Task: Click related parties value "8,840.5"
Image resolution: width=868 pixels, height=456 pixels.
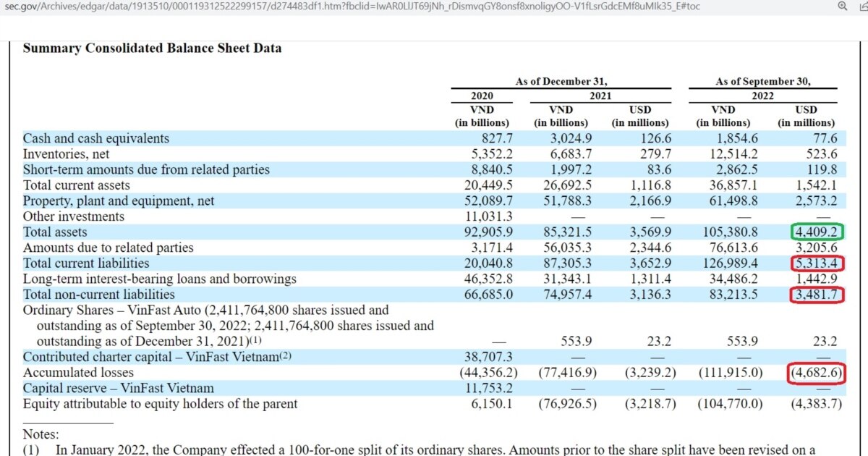Action: pyautogui.click(x=491, y=169)
